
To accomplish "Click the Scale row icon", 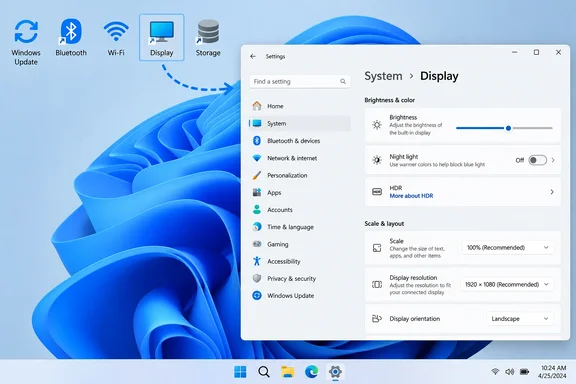I will pos(377,248).
